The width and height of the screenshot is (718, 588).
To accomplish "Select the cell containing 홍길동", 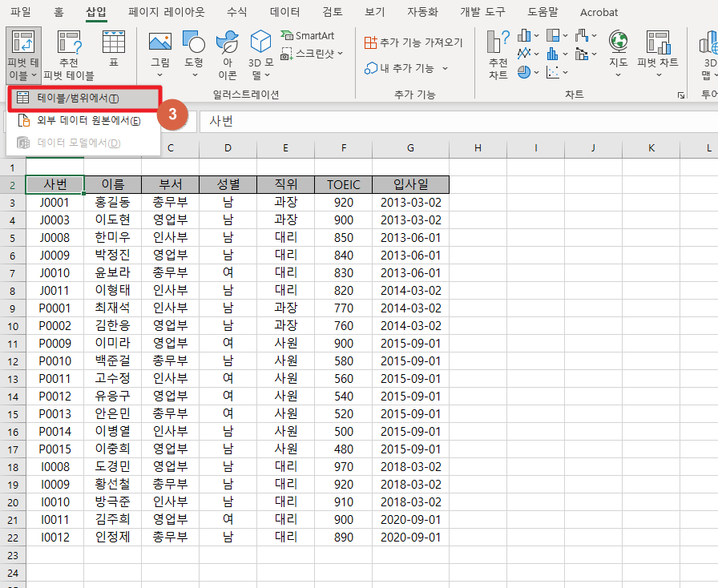I will 113,203.
